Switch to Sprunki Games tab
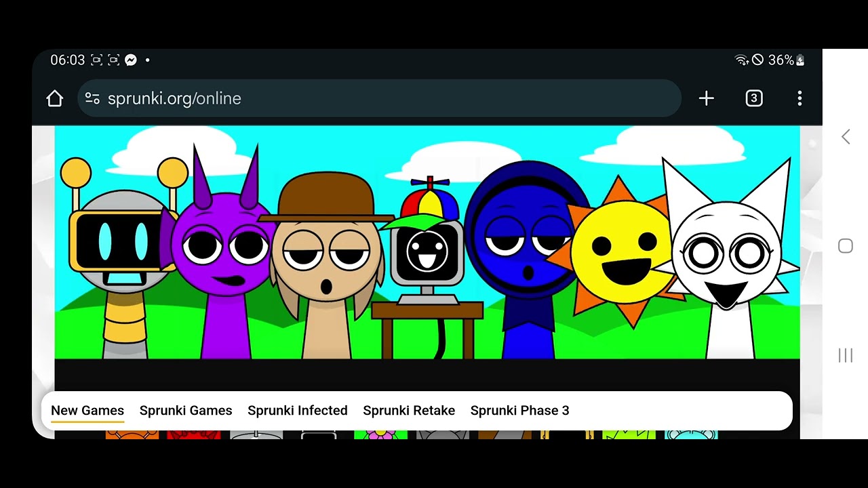The image size is (868, 488). click(186, 410)
